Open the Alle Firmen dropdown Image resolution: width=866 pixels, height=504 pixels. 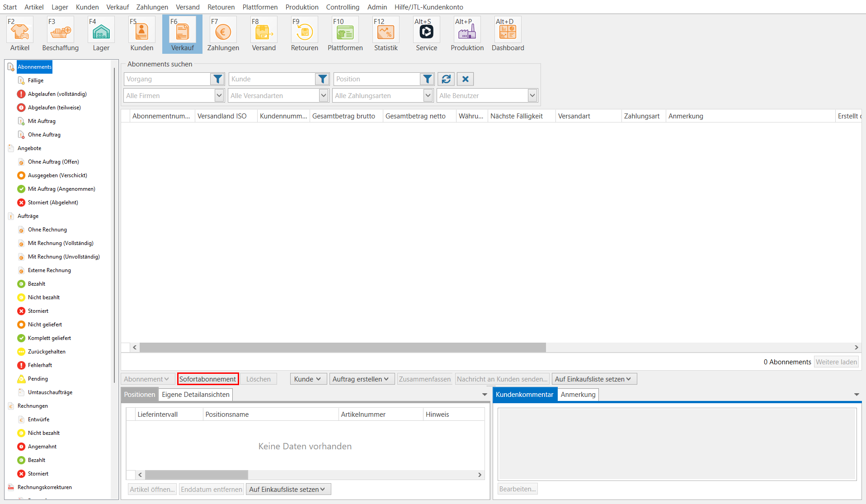(x=174, y=95)
